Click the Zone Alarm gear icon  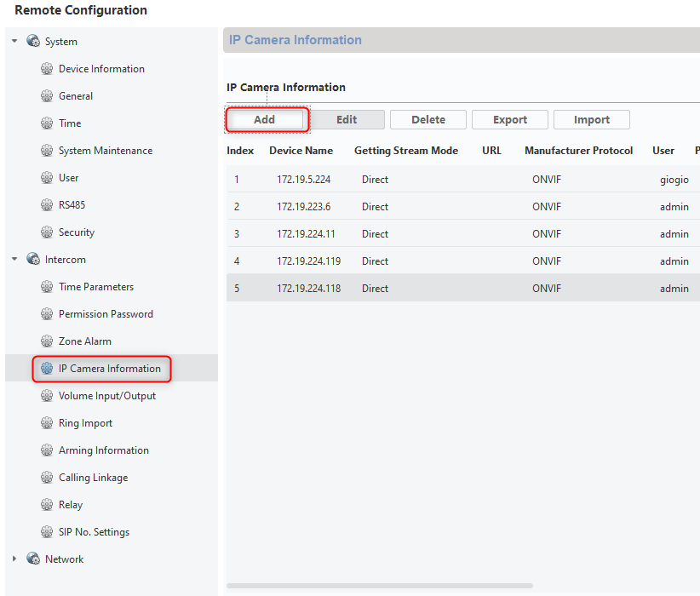(x=47, y=341)
